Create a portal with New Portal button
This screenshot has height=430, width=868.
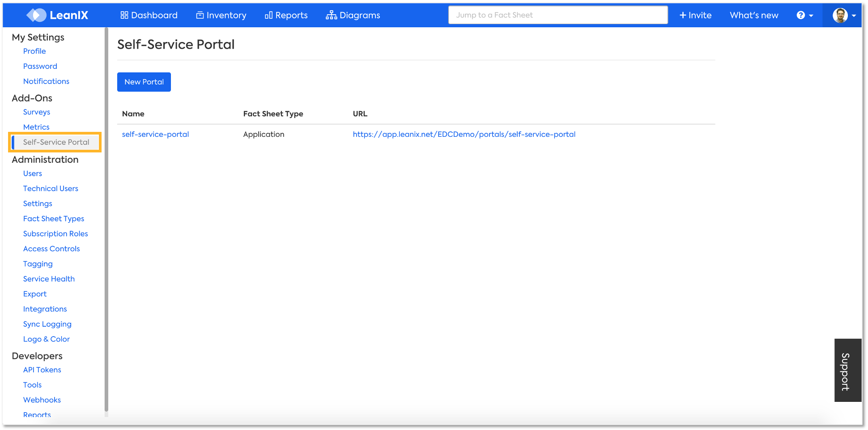[x=144, y=82]
